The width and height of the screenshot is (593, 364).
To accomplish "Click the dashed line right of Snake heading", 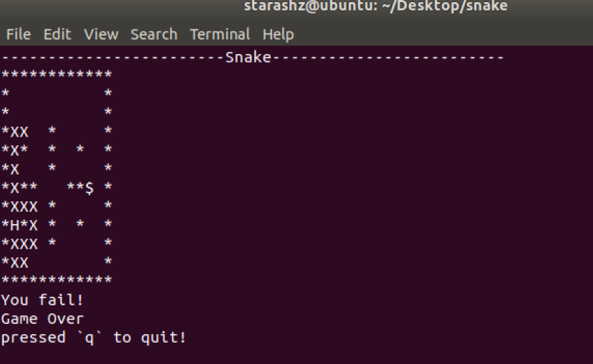I will 388,57.
